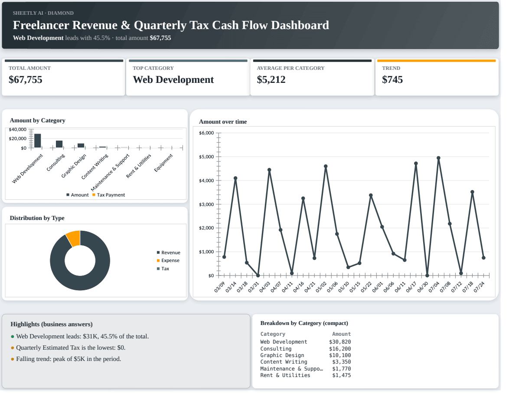532x400 pixels.
Task: Select the 03/31 zero-value data point
Action: pyautogui.click(x=258, y=275)
